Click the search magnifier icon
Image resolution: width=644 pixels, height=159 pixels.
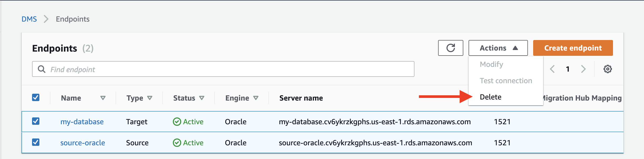coord(41,69)
